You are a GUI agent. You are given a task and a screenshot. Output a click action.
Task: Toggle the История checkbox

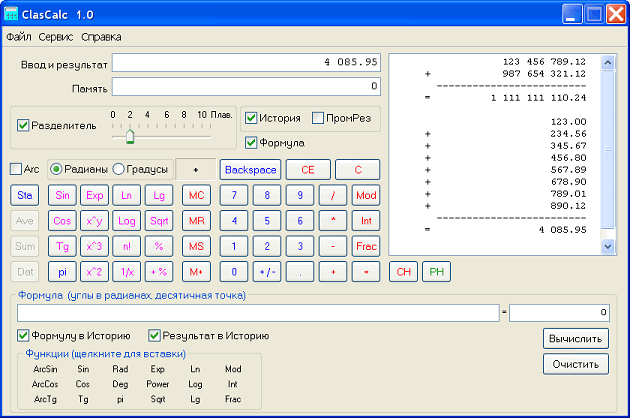point(251,118)
